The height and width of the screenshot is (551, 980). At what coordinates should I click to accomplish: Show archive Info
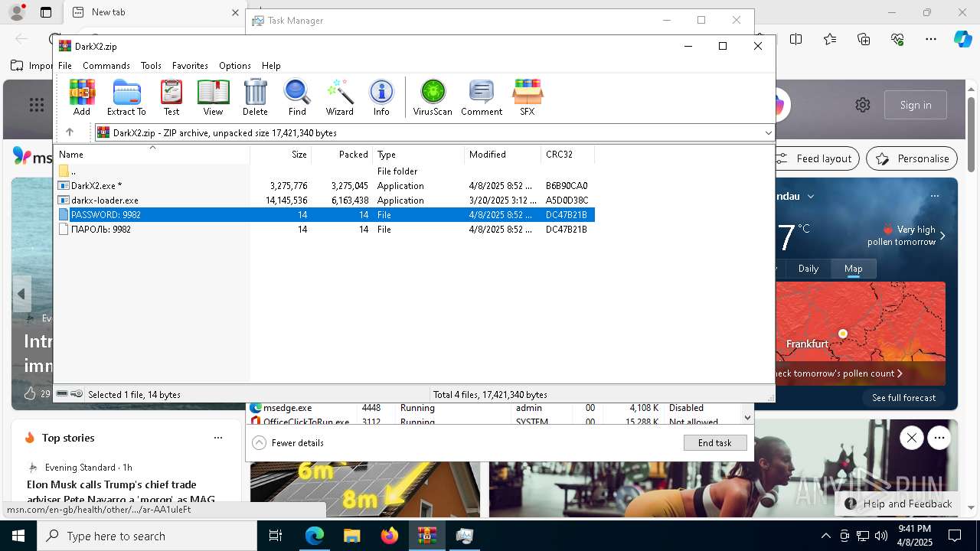click(x=381, y=97)
